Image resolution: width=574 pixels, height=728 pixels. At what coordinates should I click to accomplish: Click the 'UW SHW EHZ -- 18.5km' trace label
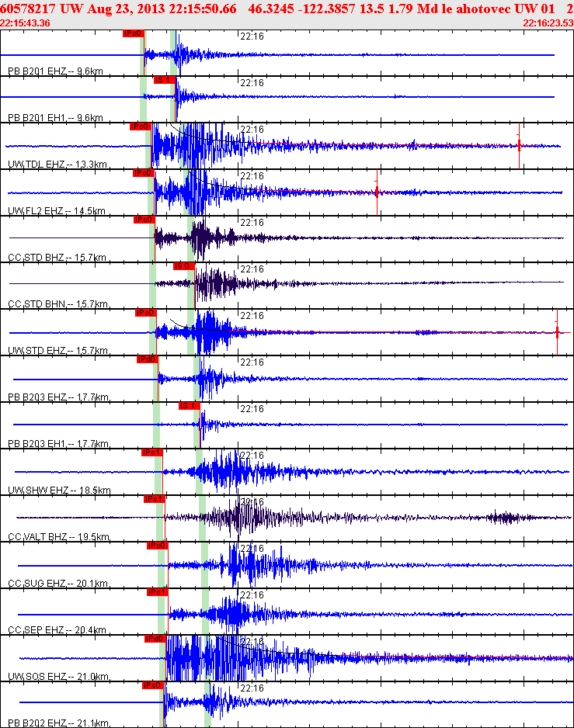coord(60,491)
